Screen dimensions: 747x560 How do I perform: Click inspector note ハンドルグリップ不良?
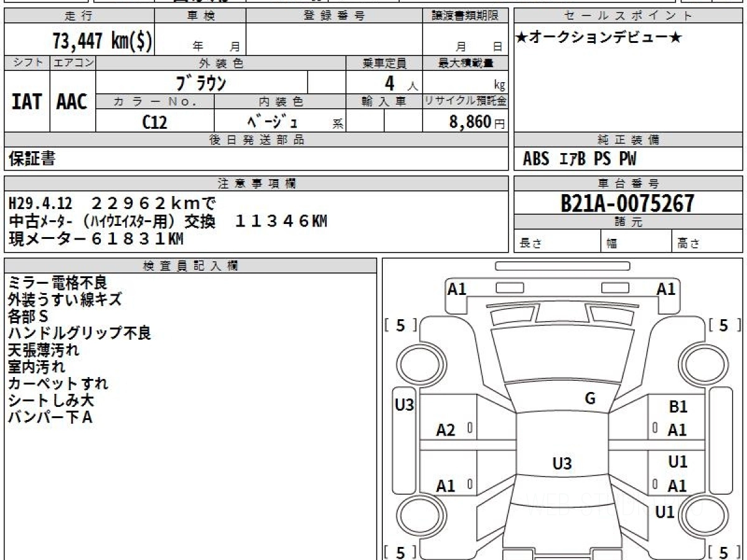[x=79, y=334]
